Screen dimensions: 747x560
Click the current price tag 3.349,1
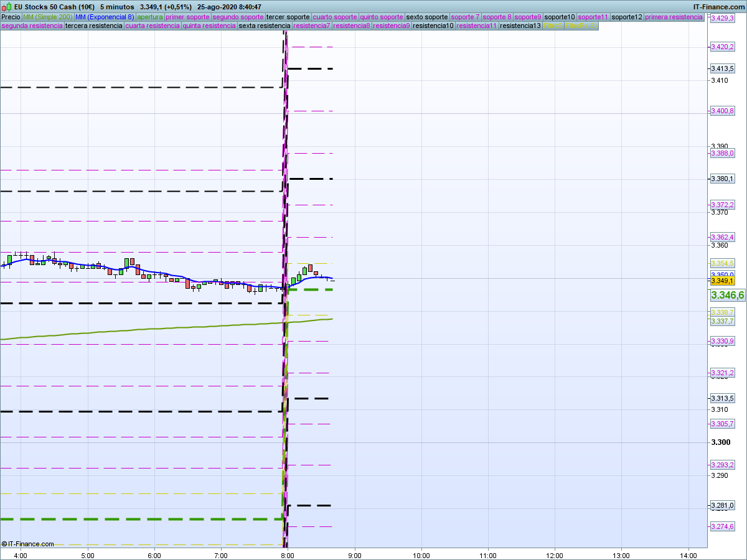[722, 281]
